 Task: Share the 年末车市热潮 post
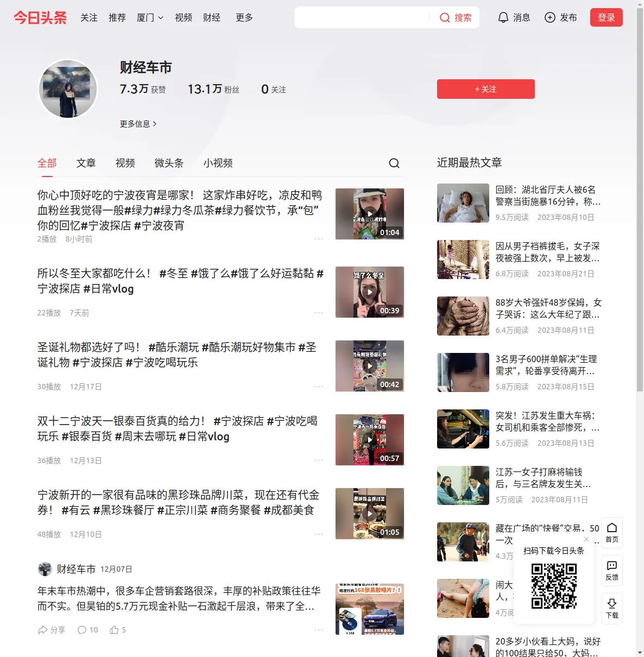[52, 630]
